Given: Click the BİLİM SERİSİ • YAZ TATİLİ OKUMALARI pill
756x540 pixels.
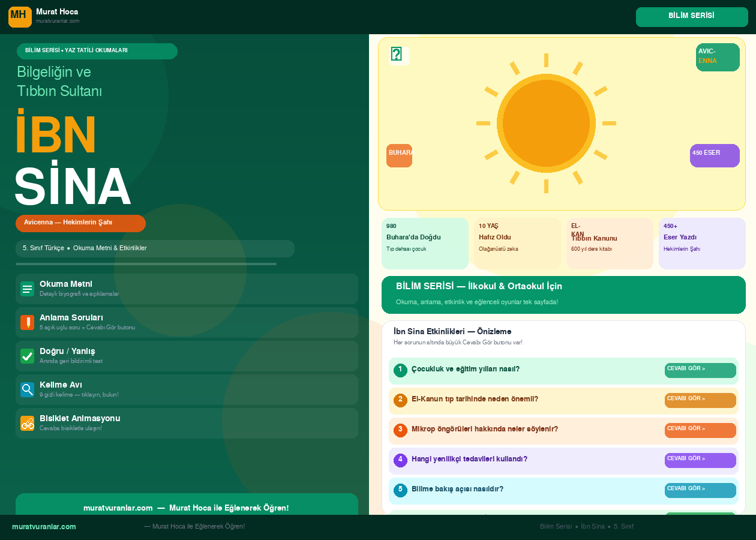Looking at the screenshot, I should click(97, 51).
